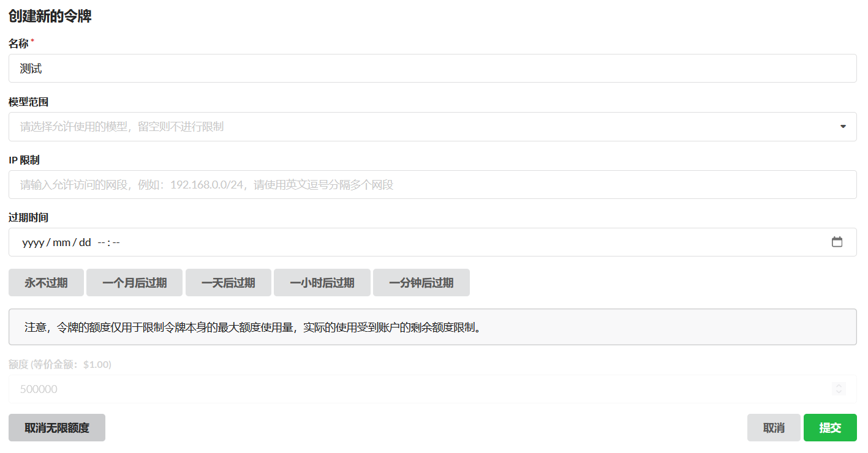Open the calendar picker for 过期时间
The height and width of the screenshot is (453, 868).
pos(837,242)
